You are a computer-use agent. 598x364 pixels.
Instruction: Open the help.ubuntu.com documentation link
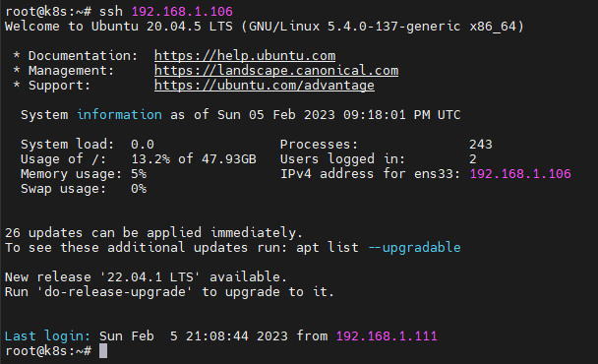[245, 56]
